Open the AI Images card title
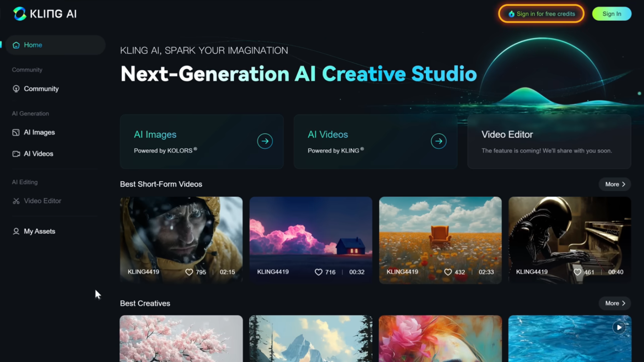 155,135
